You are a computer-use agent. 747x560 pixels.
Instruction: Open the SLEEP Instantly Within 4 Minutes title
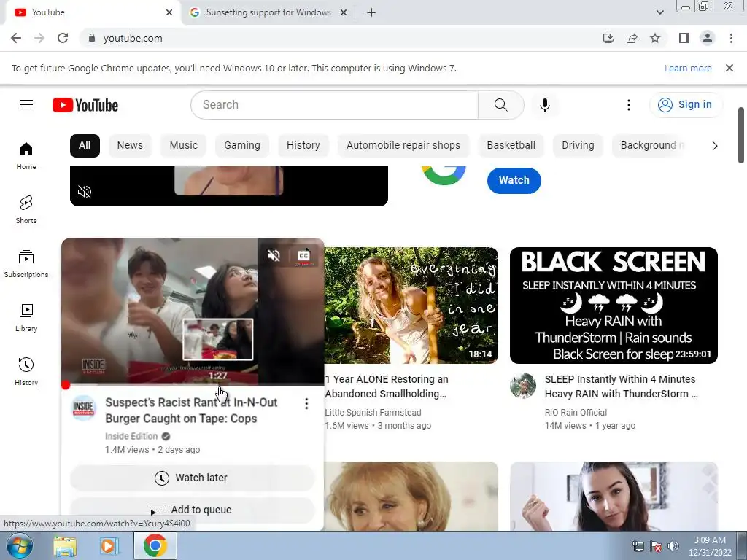click(622, 386)
